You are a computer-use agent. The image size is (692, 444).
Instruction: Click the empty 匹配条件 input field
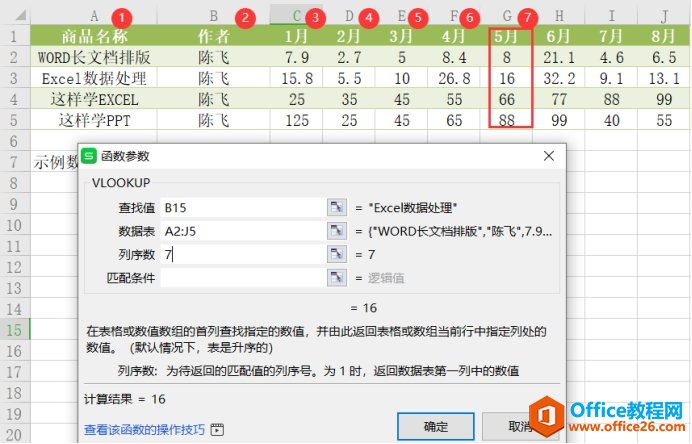244,278
